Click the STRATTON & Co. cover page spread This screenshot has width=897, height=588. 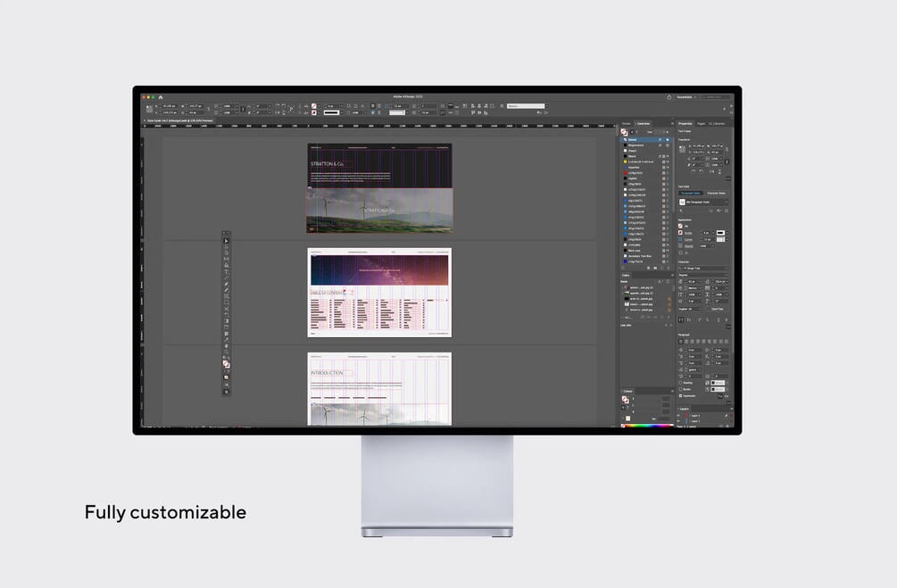coord(380,188)
